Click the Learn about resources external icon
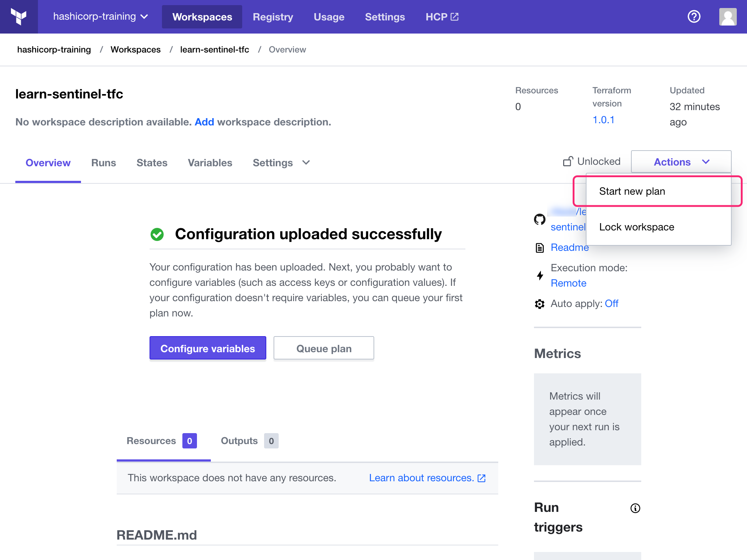 481,478
